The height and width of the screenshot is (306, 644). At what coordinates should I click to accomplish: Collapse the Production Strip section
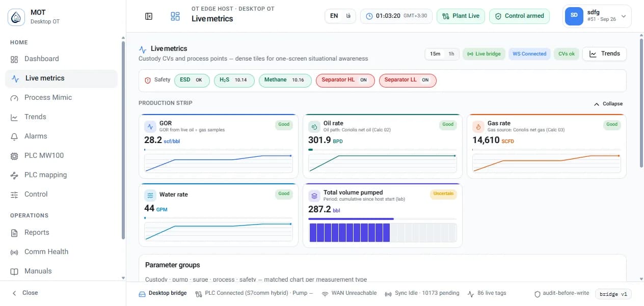[x=608, y=104]
